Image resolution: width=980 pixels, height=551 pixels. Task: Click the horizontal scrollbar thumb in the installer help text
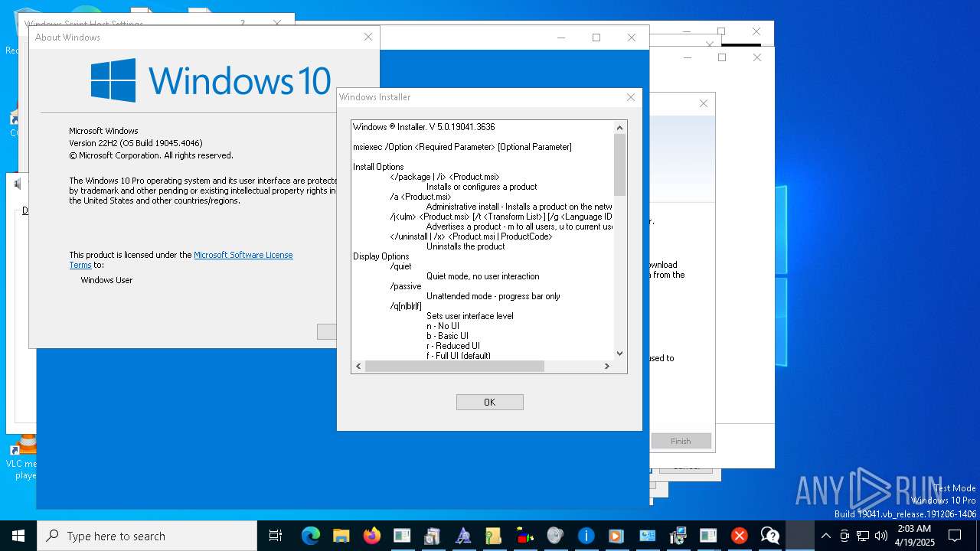pyautogui.click(x=455, y=367)
